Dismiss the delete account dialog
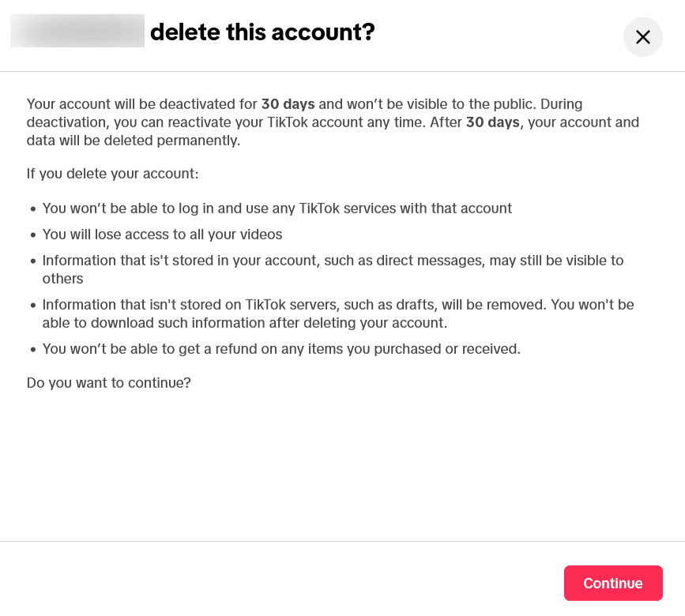This screenshot has width=685, height=616. 642,37
